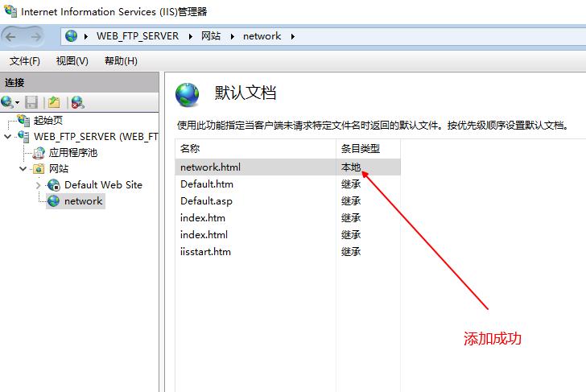Open dropdown arrow after WEB_FTP_SERVER breadcrumb
586x392 pixels.
(191, 36)
